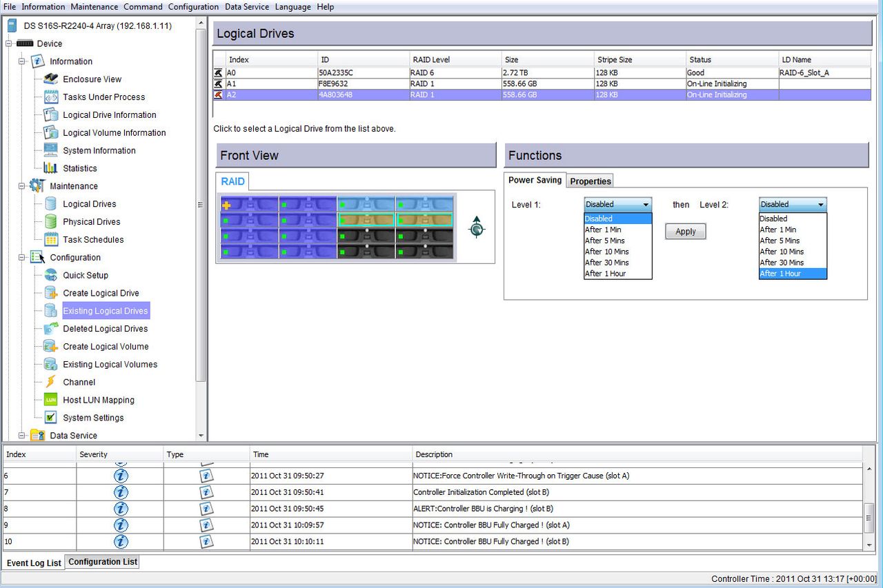Click the Host LUN Mapping icon
The height and width of the screenshot is (588, 883).
coord(50,400)
